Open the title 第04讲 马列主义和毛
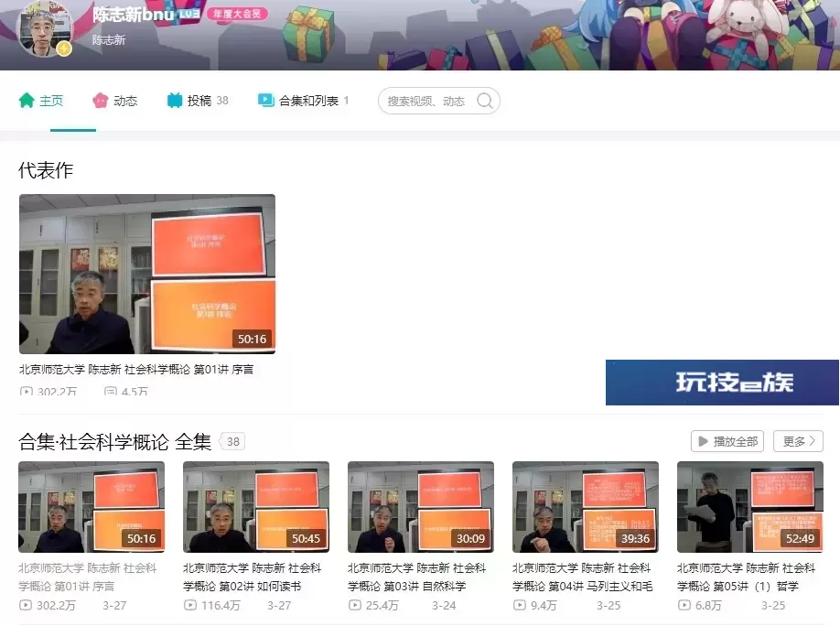 582,577
